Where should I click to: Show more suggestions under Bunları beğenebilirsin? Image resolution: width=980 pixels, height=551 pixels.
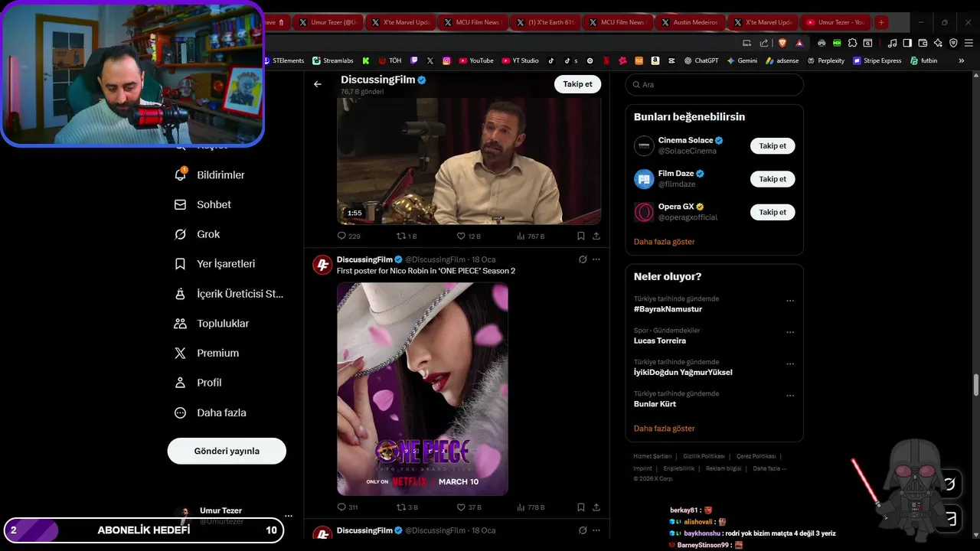665,242
